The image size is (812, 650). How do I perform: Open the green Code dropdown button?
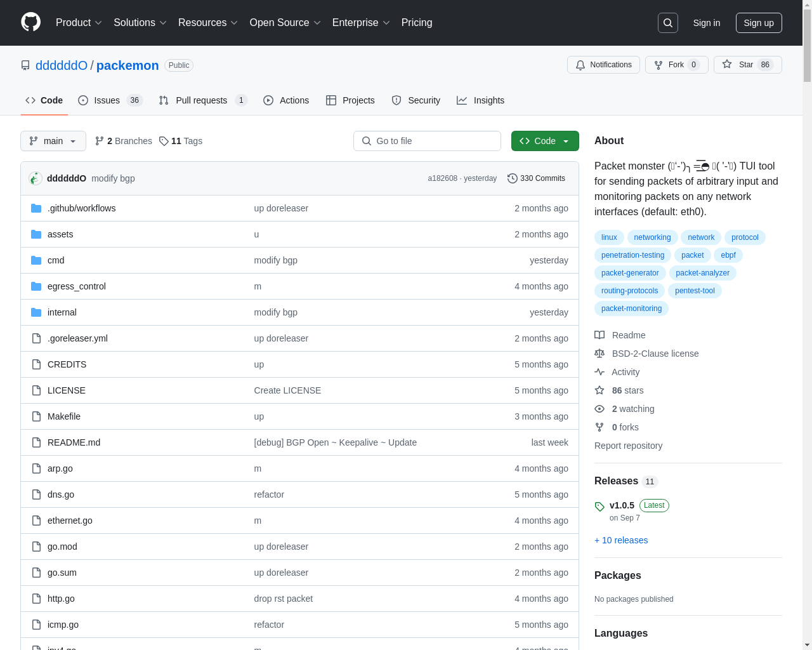[x=545, y=141]
